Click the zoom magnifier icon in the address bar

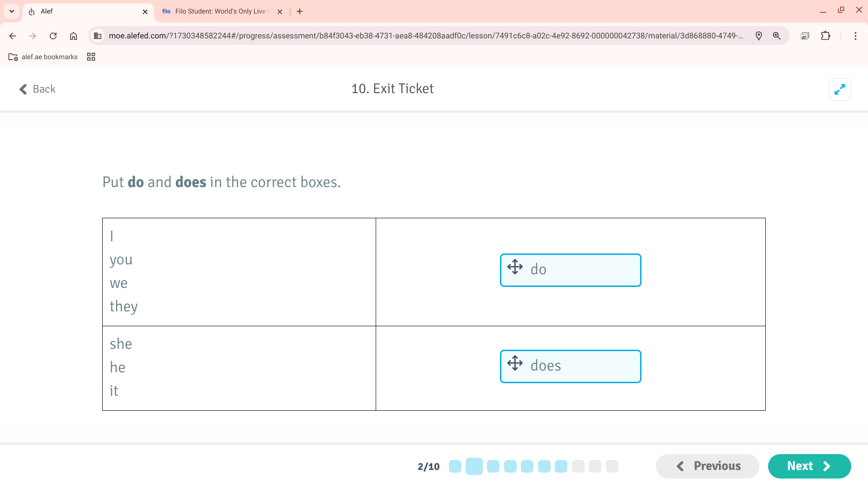[x=777, y=36]
